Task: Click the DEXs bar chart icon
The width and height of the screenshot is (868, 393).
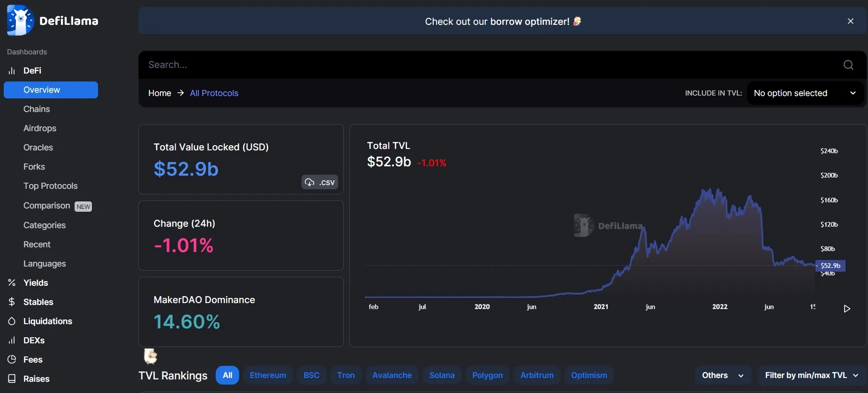Action: [x=12, y=340]
